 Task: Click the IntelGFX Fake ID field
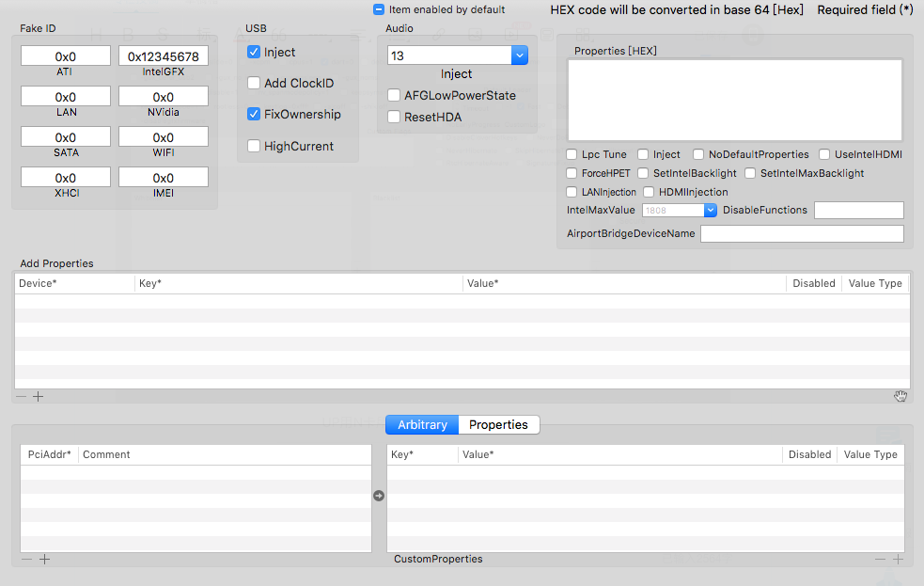pos(164,56)
